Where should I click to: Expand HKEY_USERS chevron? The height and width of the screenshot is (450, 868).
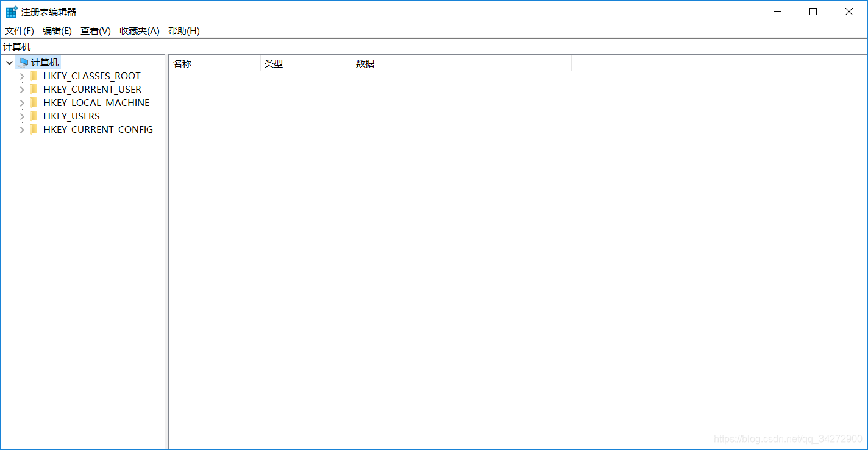22,116
